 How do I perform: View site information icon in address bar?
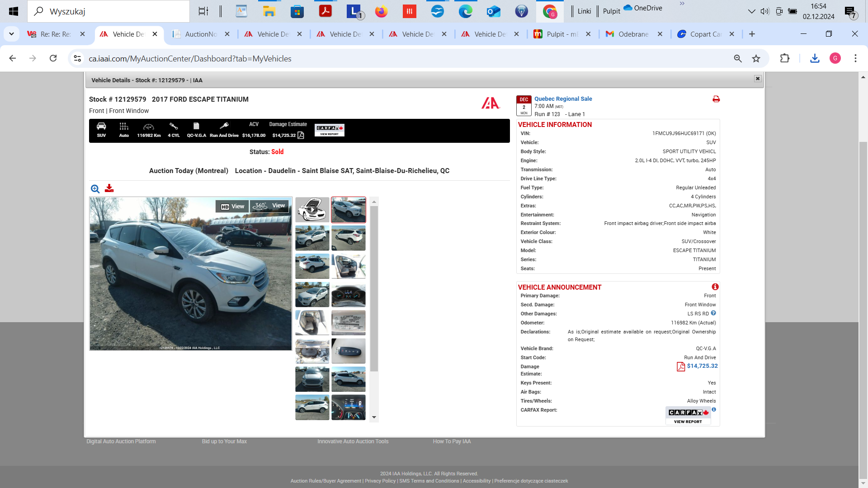(x=77, y=59)
